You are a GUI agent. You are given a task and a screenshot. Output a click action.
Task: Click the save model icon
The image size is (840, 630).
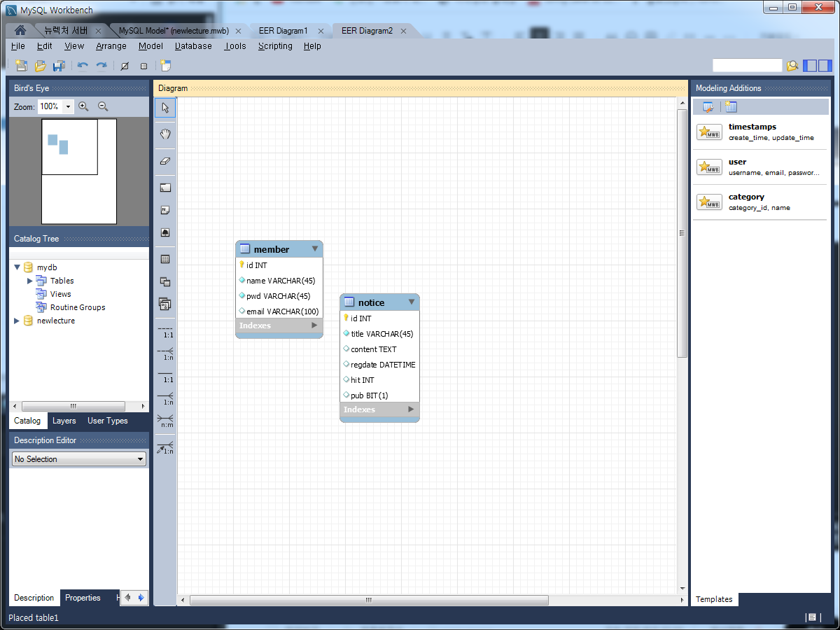pos(59,66)
